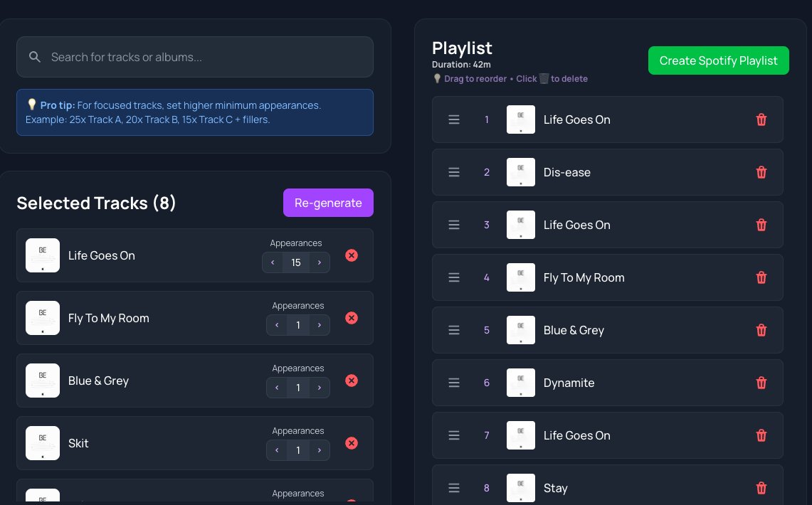Grab the drag handle of playlist item 1
The height and width of the screenshot is (505, 812).
[453, 119]
